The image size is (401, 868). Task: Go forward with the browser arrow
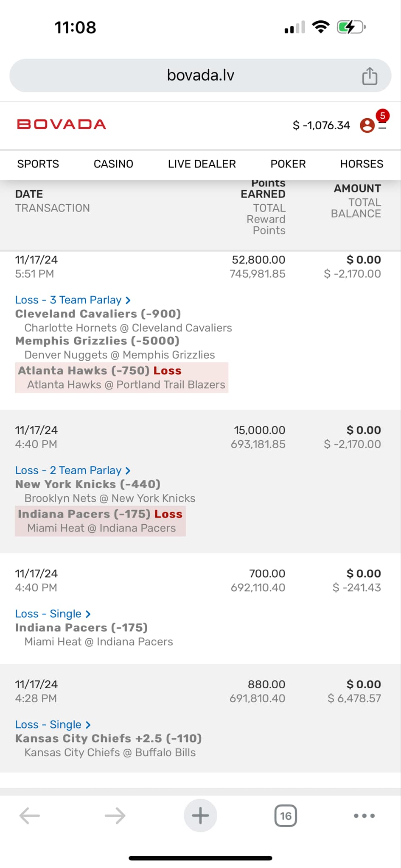point(115,815)
